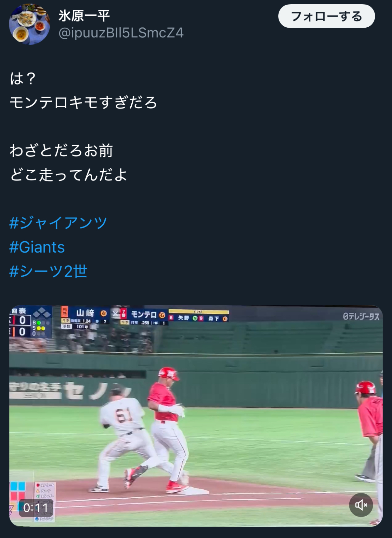
Task: Open the #ジャイアンツ hashtag
Action: tap(58, 223)
